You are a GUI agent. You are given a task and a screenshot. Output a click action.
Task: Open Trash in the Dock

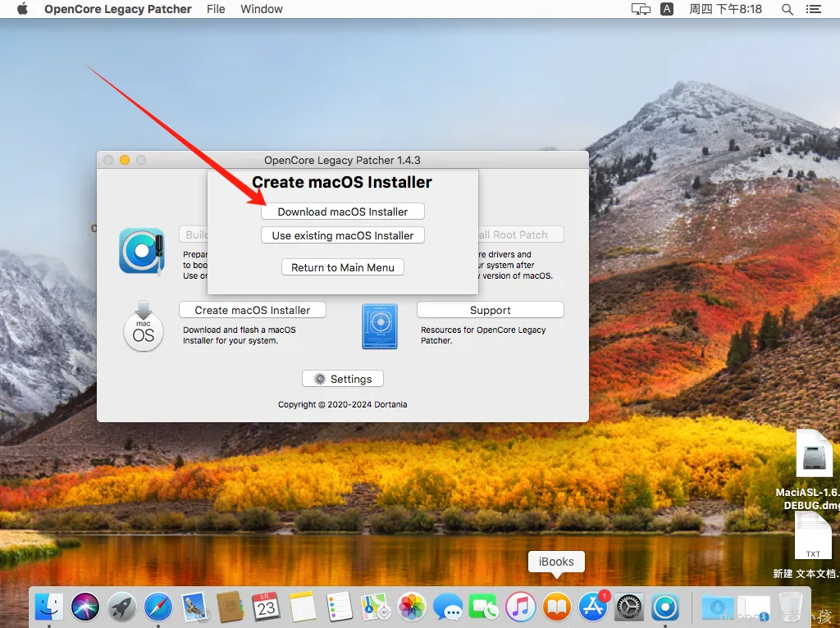click(790, 608)
